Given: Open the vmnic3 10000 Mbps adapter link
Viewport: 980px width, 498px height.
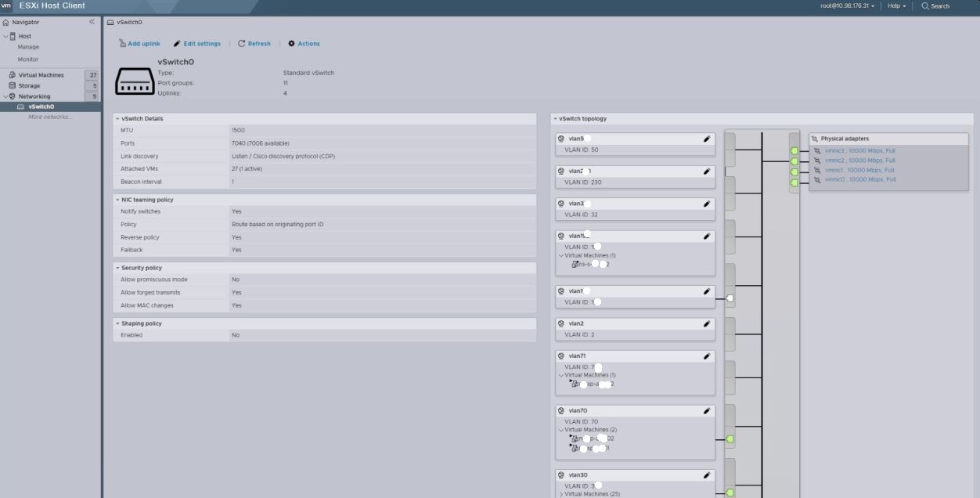Looking at the screenshot, I should (860, 150).
